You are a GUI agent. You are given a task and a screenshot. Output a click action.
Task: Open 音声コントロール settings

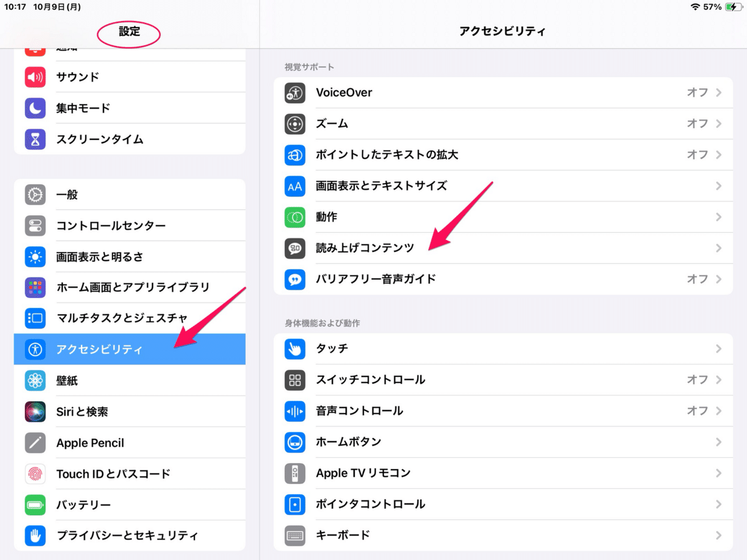coord(503,411)
